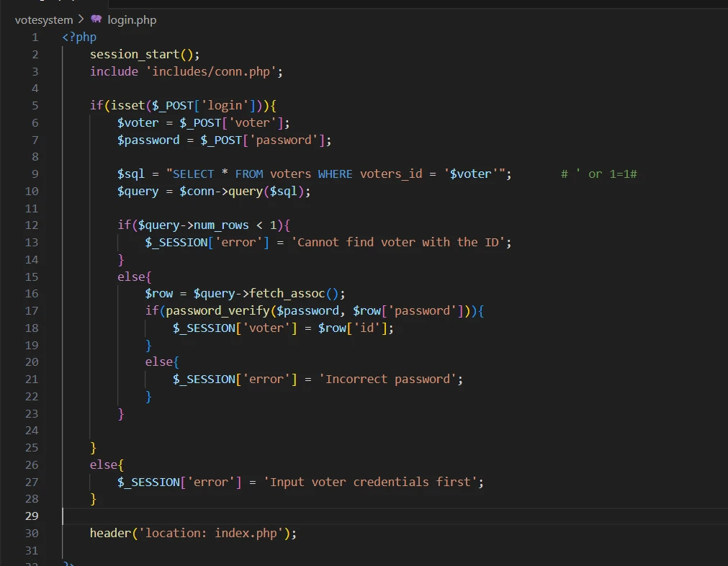Click 'Incorrect password' string
This screenshot has width=728, height=566.
(387, 379)
